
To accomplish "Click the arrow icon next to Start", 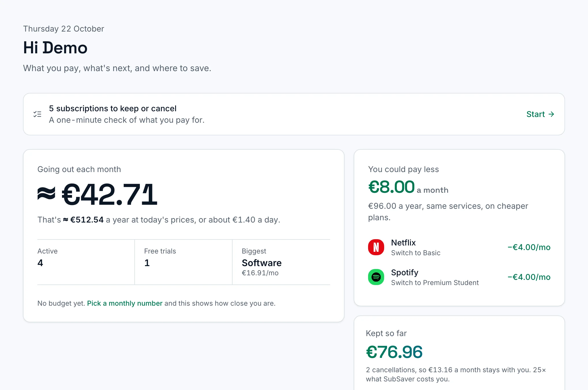I will click(x=551, y=114).
